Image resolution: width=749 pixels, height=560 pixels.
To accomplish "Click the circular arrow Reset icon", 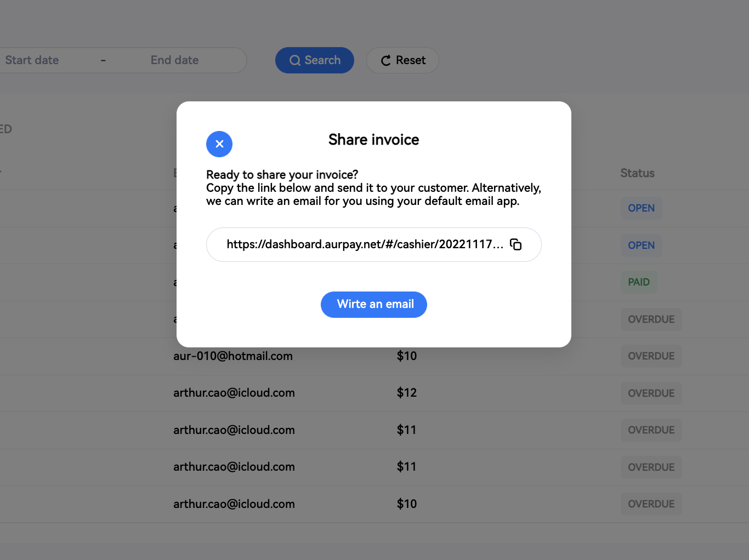I will pos(386,60).
